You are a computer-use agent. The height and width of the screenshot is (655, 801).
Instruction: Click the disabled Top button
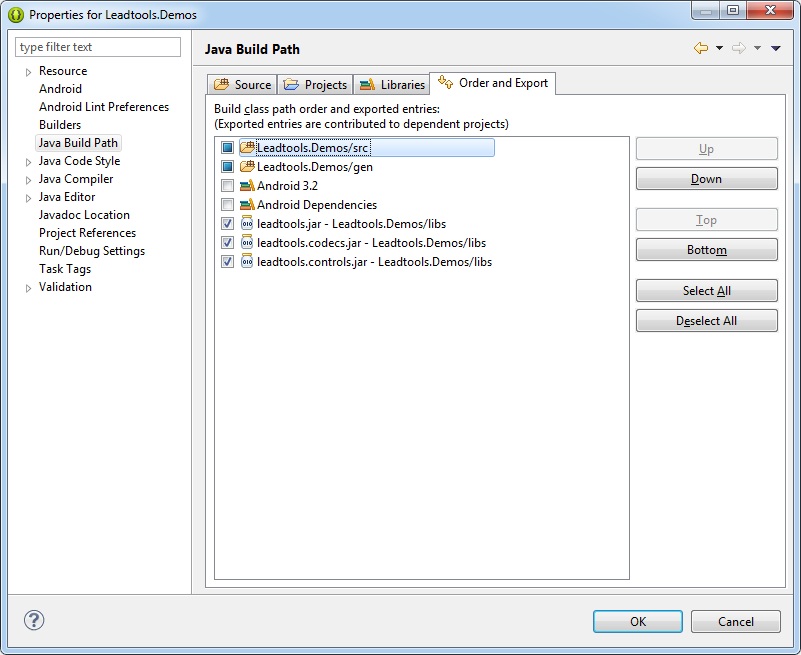tap(706, 220)
